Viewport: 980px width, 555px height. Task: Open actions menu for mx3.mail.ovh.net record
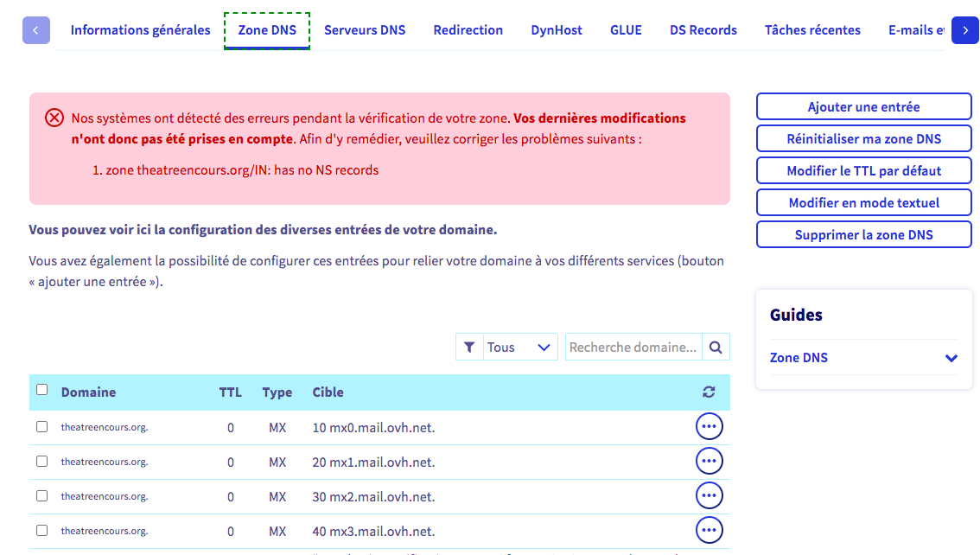click(x=709, y=531)
